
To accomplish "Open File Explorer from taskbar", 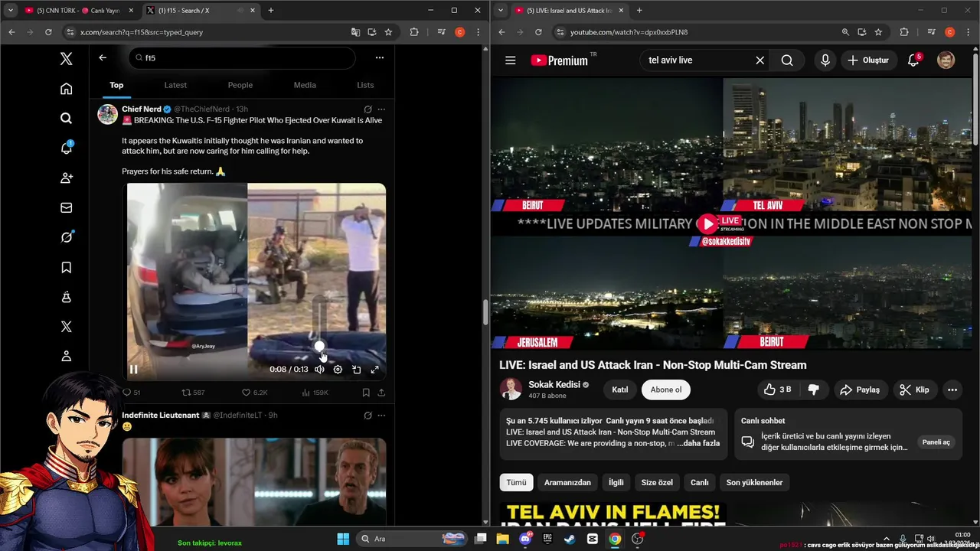I will [x=503, y=539].
